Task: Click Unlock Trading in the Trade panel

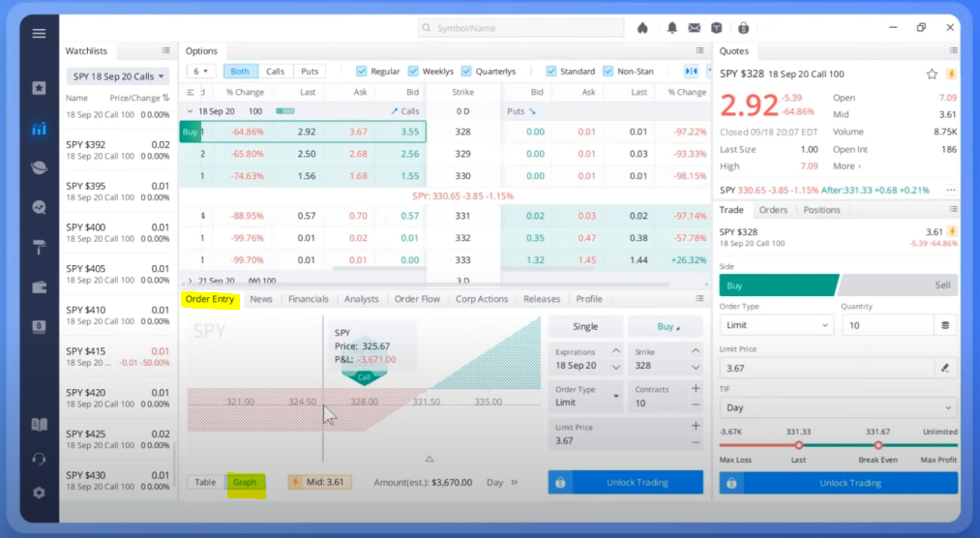Action: coord(838,483)
